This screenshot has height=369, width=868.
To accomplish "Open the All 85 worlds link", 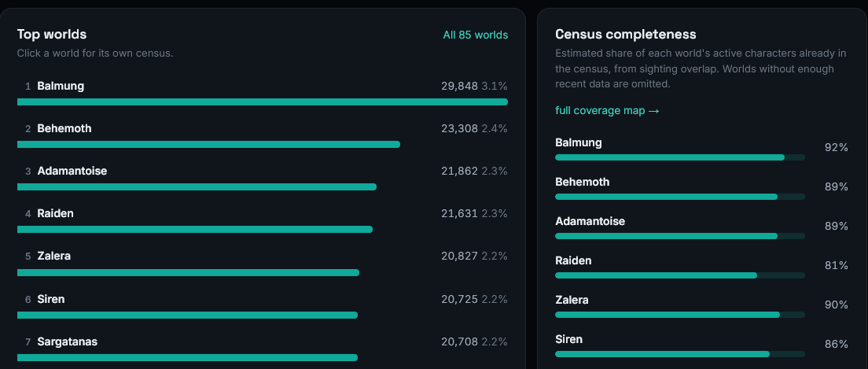I will tap(475, 35).
